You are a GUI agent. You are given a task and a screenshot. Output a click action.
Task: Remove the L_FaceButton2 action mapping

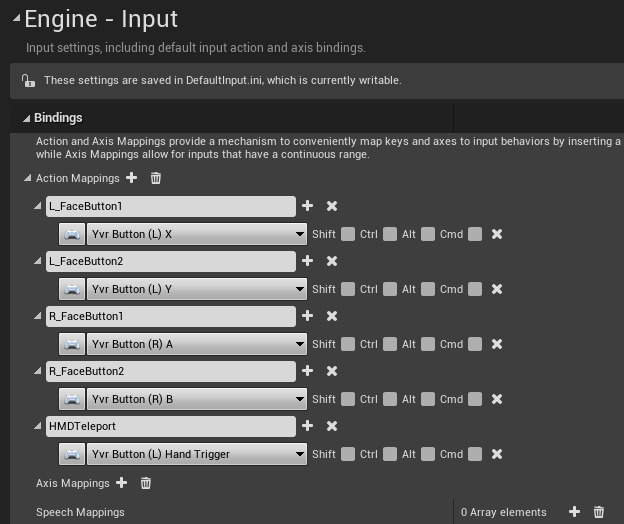point(332,261)
